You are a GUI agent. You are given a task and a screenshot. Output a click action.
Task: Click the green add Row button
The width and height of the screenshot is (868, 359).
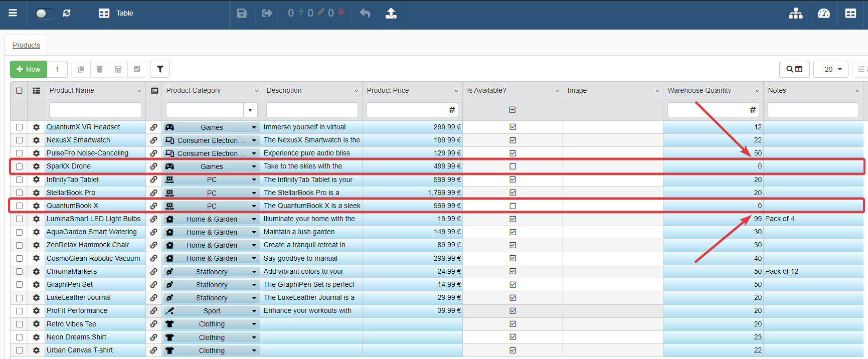pyautogui.click(x=29, y=69)
